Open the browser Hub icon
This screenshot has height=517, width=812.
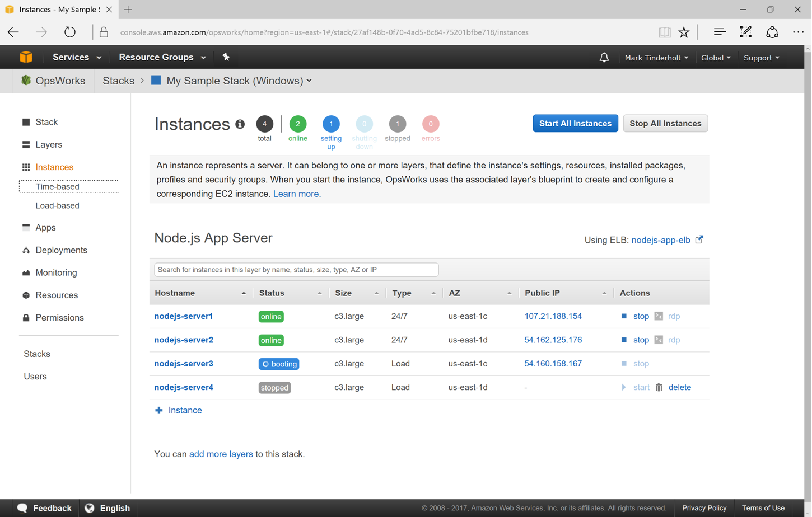pyautogui.click(x=720, y=32)
